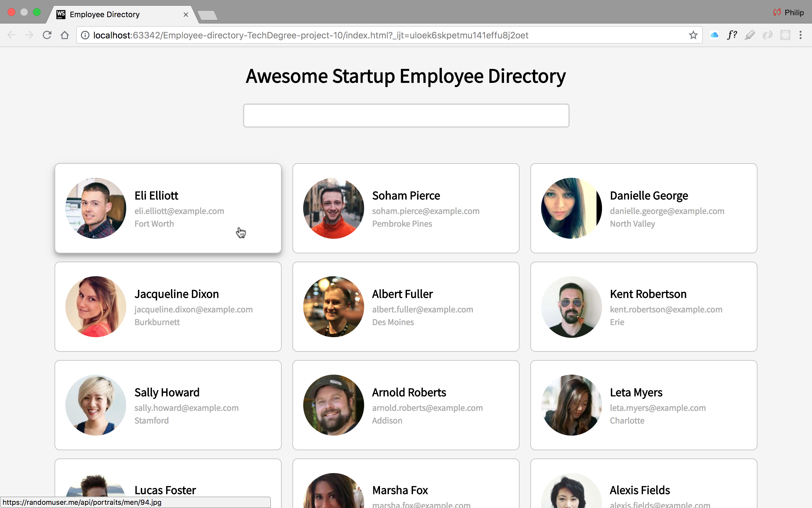Click the Fort Worth city text
812x508 pixels.
pyautogui.click(x=154, y=224)
